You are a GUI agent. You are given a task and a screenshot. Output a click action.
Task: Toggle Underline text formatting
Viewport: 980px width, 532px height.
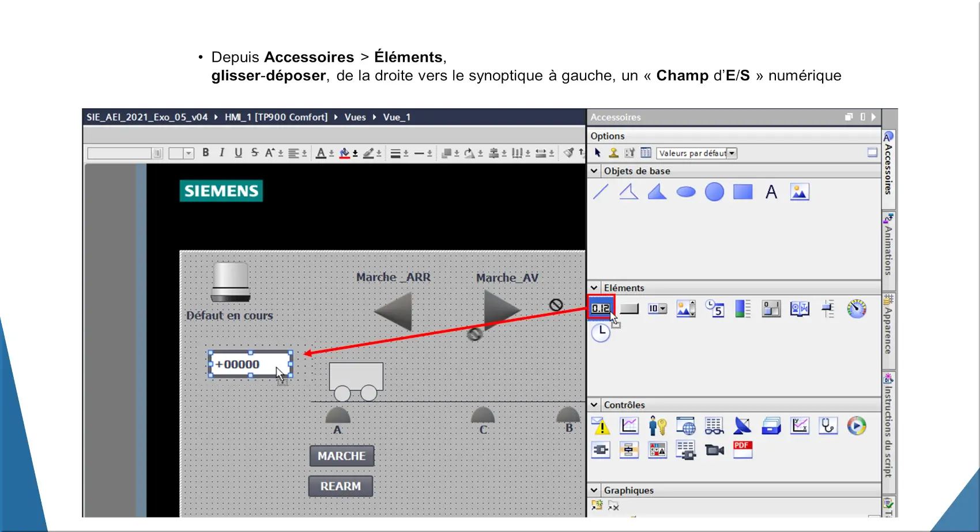[x=238, y=153]
